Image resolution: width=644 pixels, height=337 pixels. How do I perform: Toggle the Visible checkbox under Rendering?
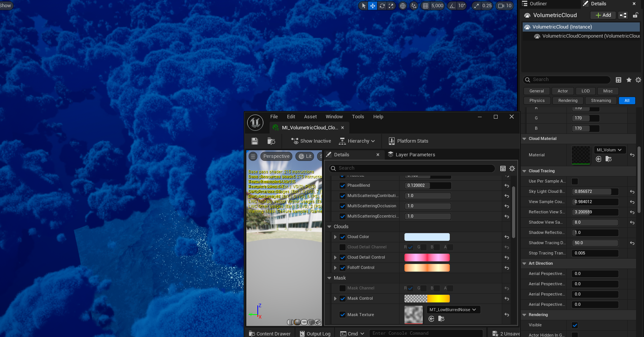point(575,325)
